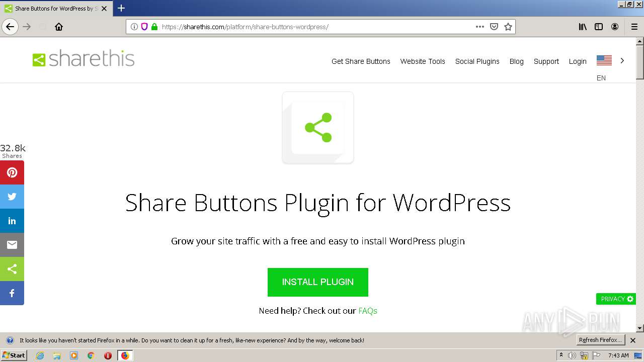Open Firefox account icon

[615, 27]
